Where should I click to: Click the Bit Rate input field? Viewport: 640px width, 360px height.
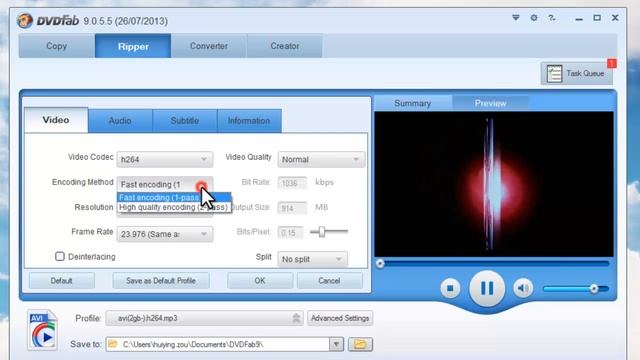click(x=292, y=183)
